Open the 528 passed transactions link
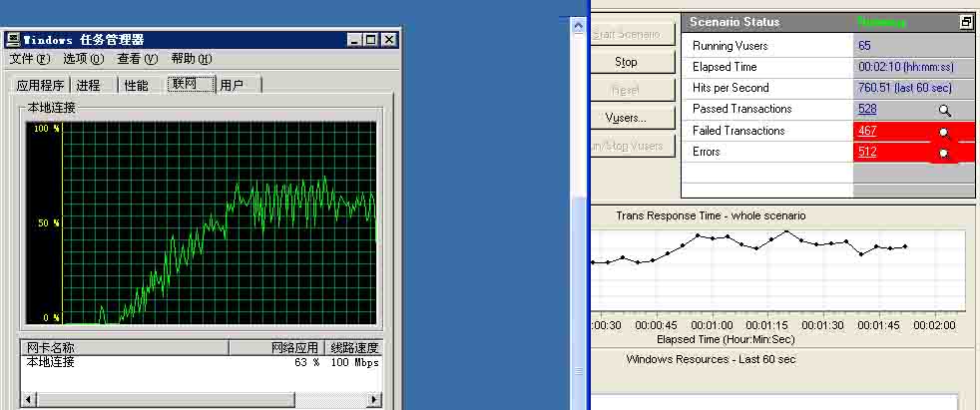This screenshot has width=980, height=410. [x=866, y=110]
